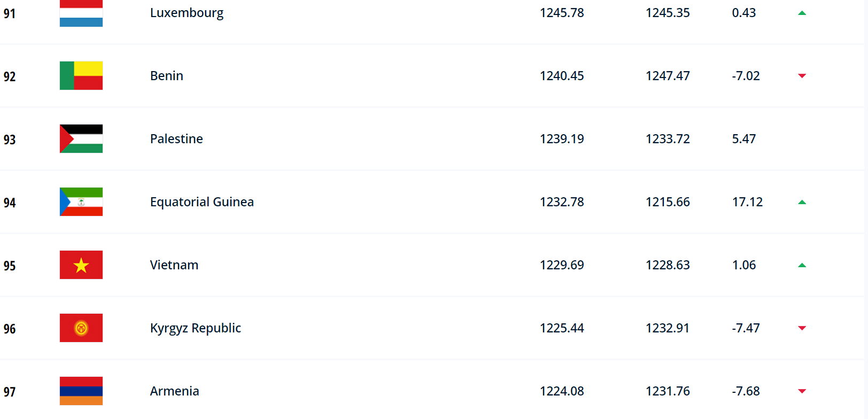868x419 pixels.
Task: Click Kyrgyz Republic's red down arrow
Action: tap(802, 328)
